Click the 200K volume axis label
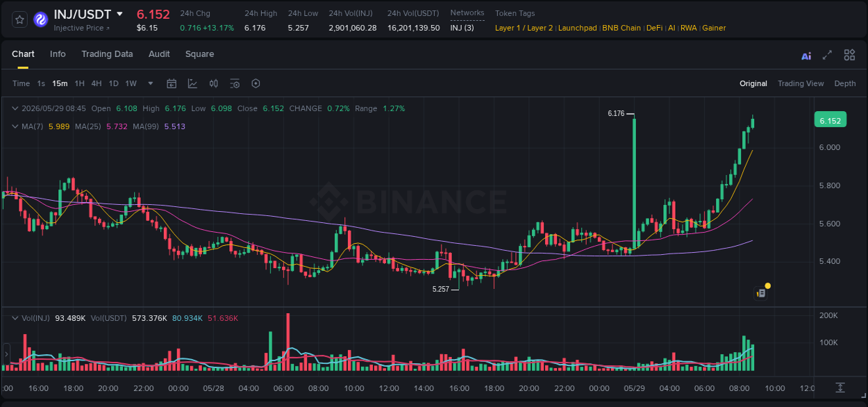This screenshot has width=868, height=407. click(829, 315)
